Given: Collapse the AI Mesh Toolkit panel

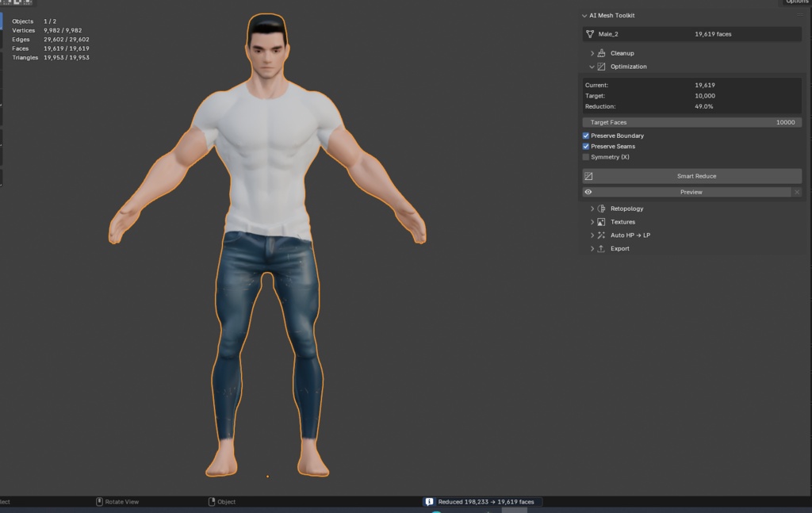Looking at the screenshot, I should [x=584, y=16].
